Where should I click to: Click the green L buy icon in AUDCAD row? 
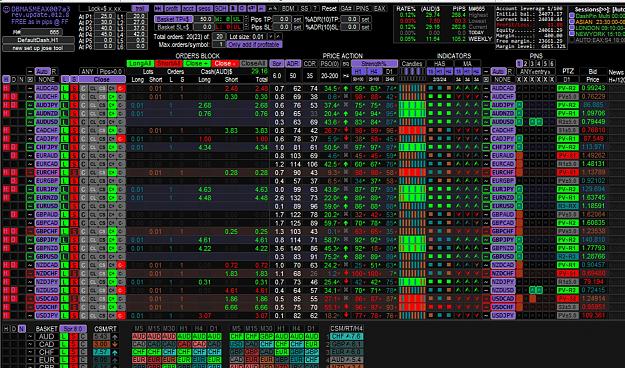tap(65, 88)
